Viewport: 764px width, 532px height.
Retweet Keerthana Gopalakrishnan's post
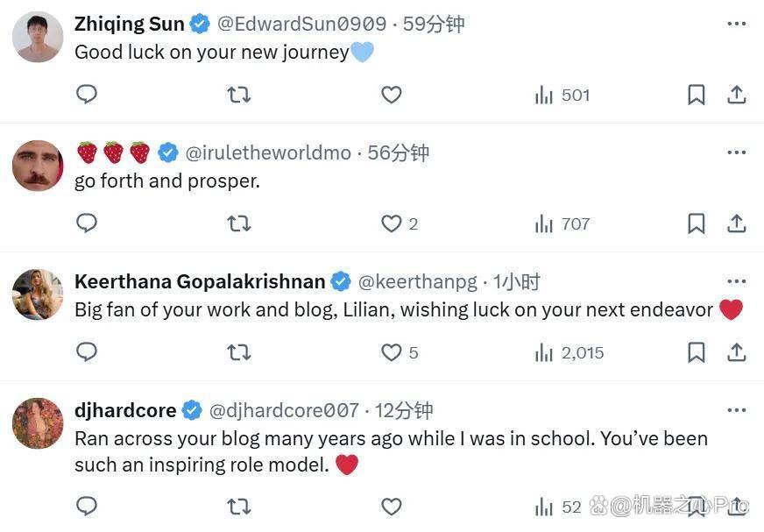pyautogui.click(x=238, y=352)
